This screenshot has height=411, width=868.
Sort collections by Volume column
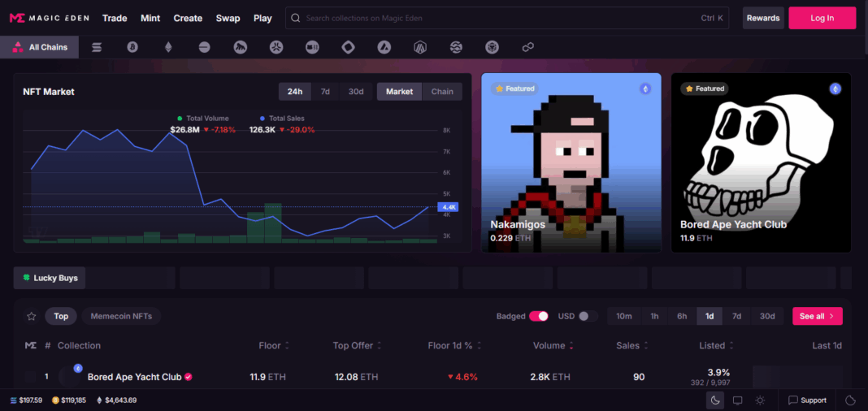pos(553,345)
